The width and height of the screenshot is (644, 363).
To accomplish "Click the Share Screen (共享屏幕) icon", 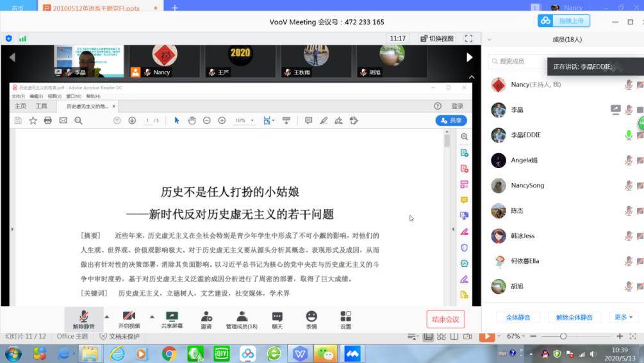I will pyautogui.click(x=171, y=317).
